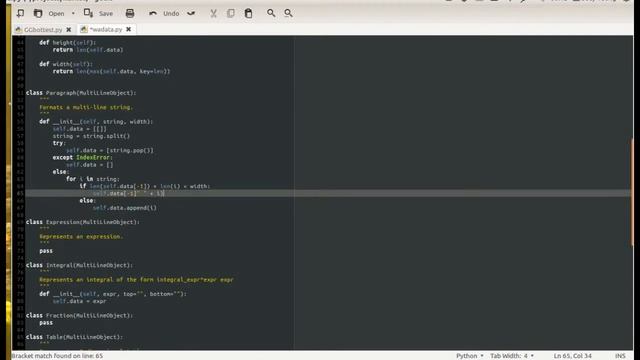The width and height of the screenshot is (640, 360).
Task: Redo the last undone action
Action: pyautogui.click(x=191, y=13)
